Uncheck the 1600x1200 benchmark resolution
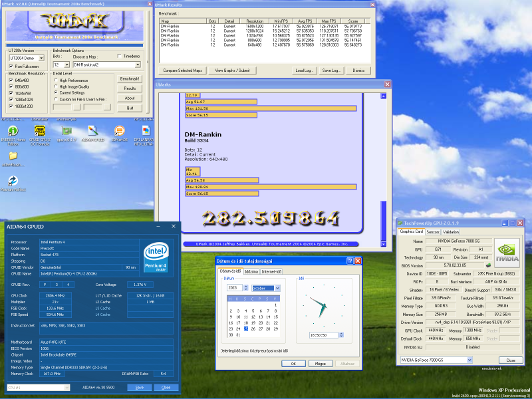Screen dimensions: 532x399 coord(11,106)
